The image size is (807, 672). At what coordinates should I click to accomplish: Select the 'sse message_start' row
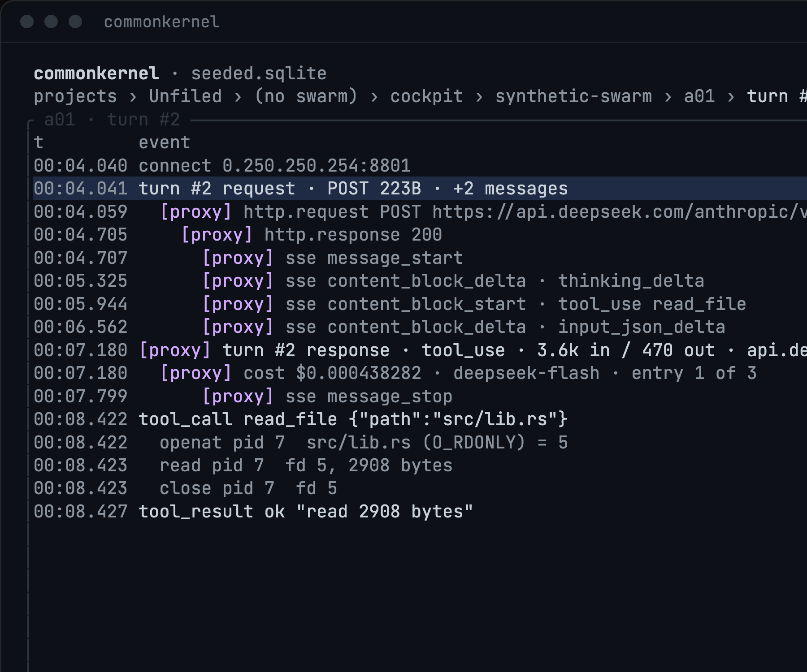(x=420, y=258)
